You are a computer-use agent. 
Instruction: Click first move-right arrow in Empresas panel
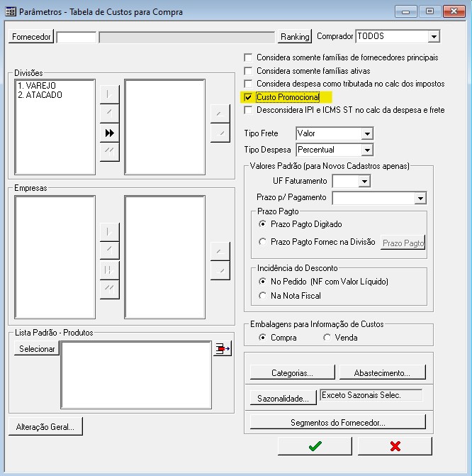coord(110,232)
